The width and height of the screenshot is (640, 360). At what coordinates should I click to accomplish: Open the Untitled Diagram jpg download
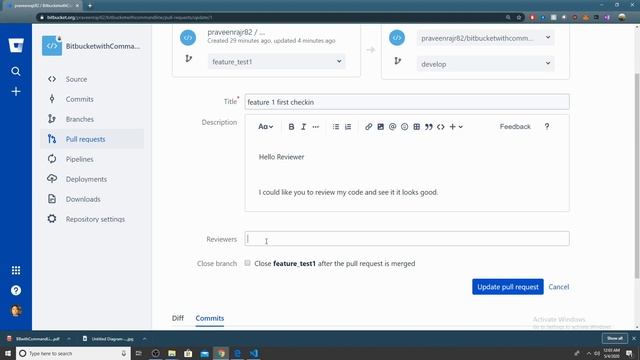[112, 339]
